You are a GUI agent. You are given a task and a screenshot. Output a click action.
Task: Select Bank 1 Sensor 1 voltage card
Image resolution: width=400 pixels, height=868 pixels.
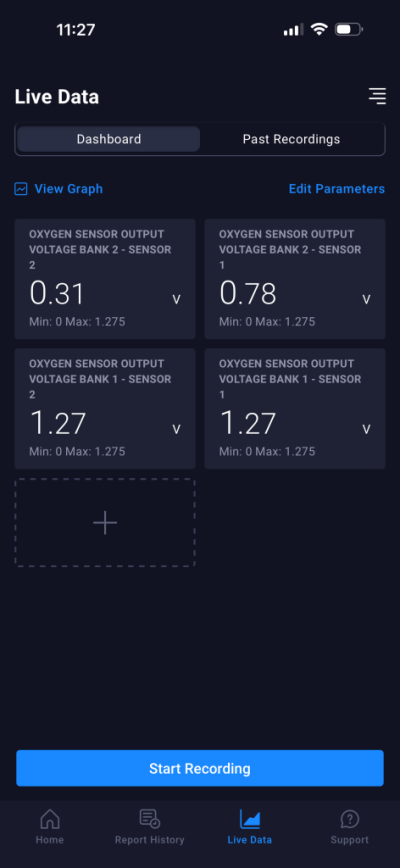295,409
